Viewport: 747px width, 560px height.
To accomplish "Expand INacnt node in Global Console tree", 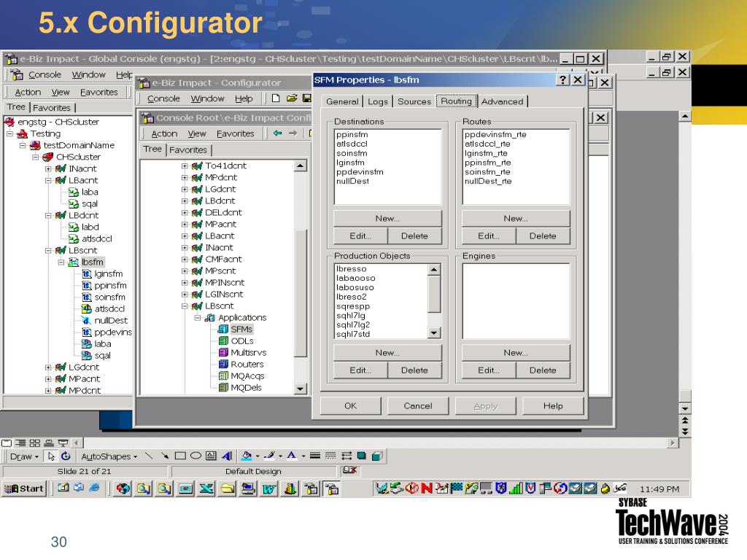I will pyautogui.click(x=48, y=168).
